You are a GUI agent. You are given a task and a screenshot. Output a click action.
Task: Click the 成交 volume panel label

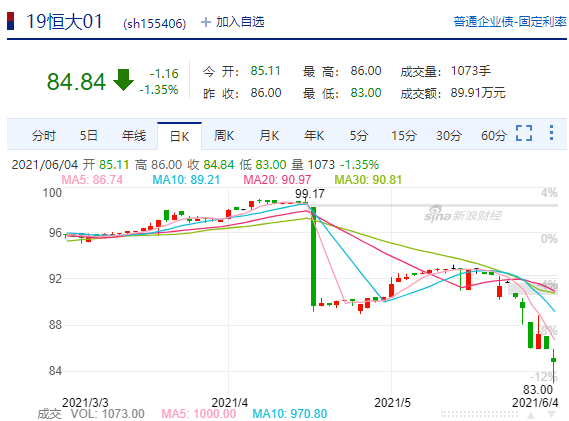click(x=49, y=414)
